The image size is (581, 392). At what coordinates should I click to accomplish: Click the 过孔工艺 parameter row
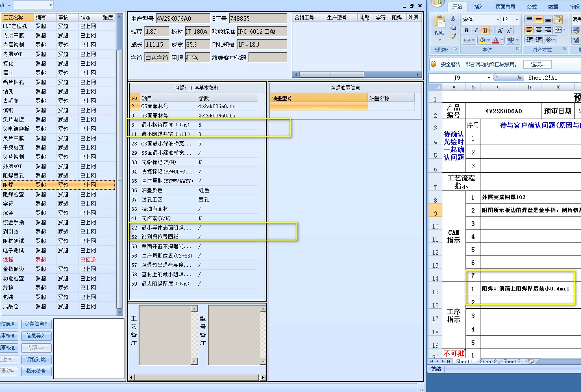pos(194,199)
